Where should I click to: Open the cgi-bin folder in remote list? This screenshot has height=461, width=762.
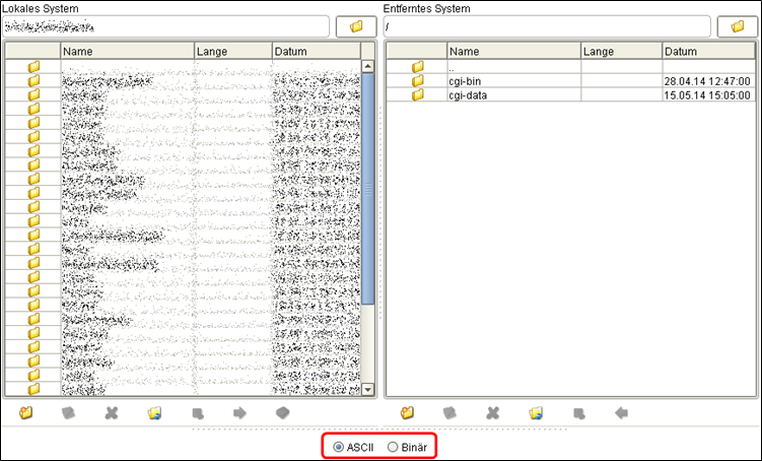(466, 81)
